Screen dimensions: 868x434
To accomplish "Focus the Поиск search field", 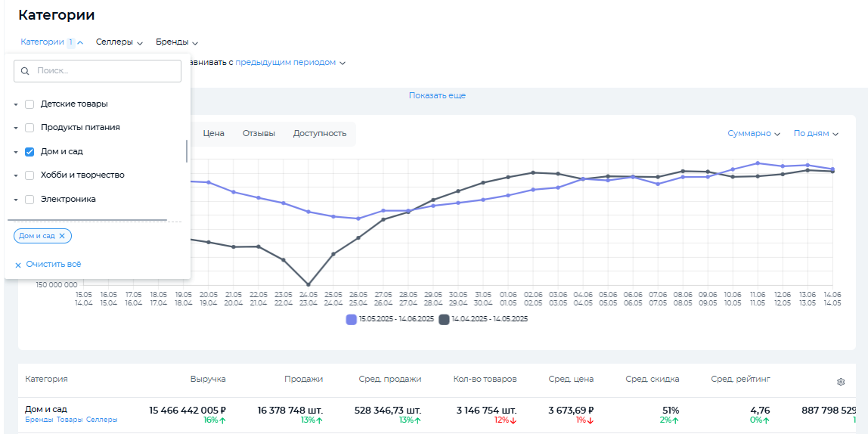I will click(x=106, y=71).
